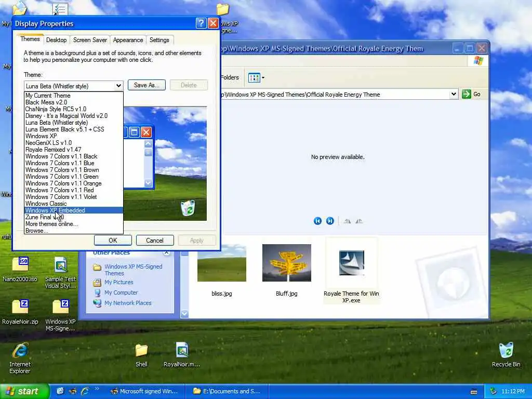Click My Network Places icon in Other Places
This screenshot has height=399, width=532.
(x=97, y=303)
